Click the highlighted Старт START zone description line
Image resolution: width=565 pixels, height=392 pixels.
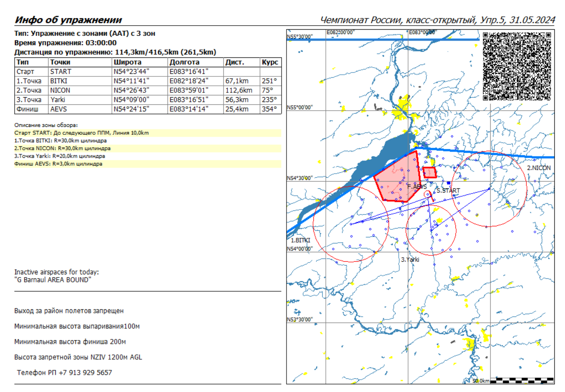click(81, 133)
